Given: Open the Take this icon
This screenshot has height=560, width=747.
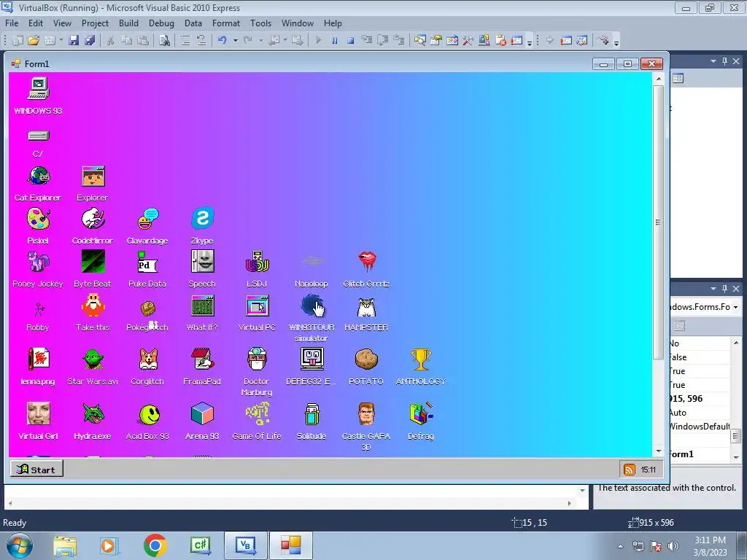Looking at the screenshot, I should click(93, 306).
